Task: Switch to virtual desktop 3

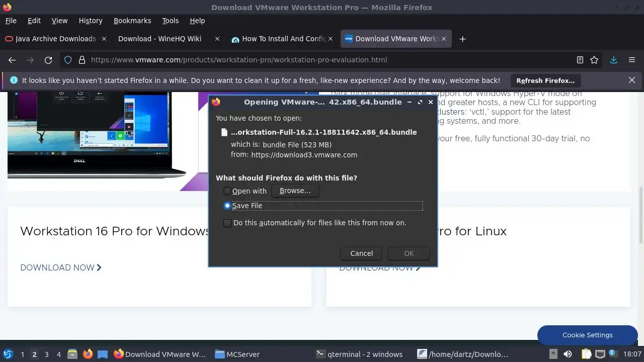Action: [46, 354]
